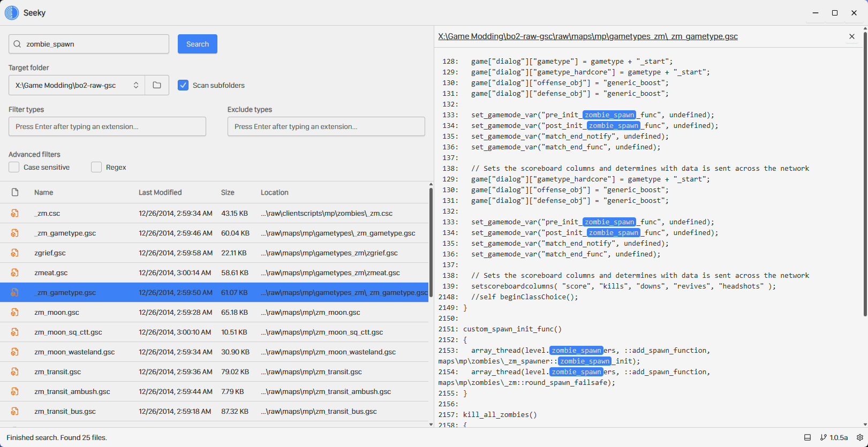Click the Seeky app logo icon
The image size is (868, 447).
(12, 13)
